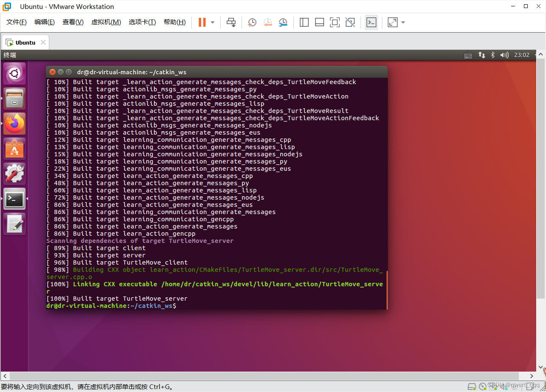Click the Ubuntu dash search launcher icon
The height and width of the screenshot is (392, 546).
coord(14,73)
